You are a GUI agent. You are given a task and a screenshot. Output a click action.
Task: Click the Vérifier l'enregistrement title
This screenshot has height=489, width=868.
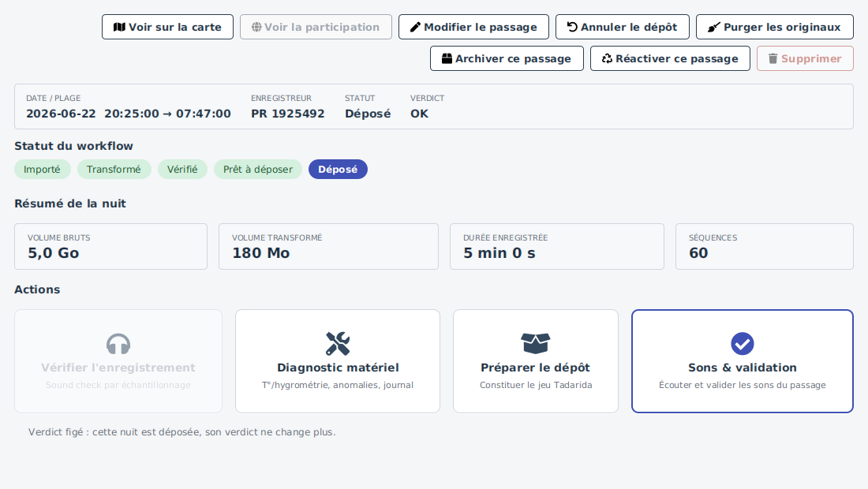click(x=118, y=368)
